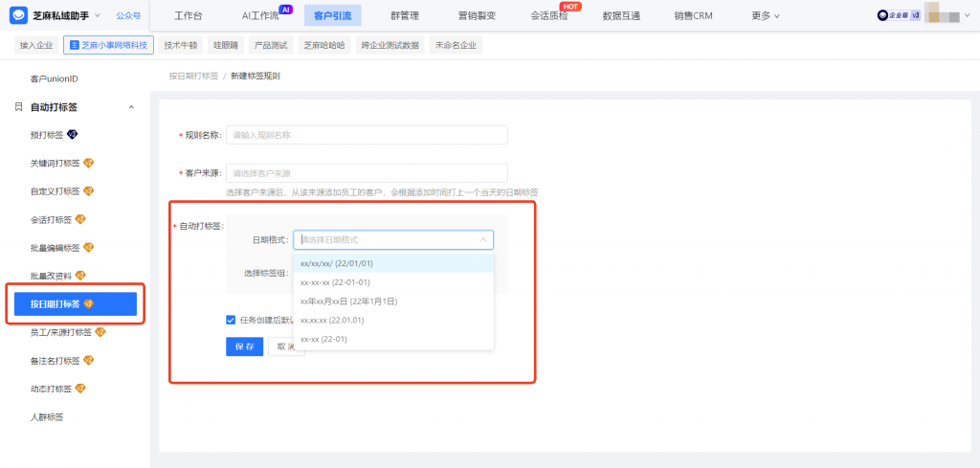Click the 芝麻私域助手 logo icon
Image resolution: width=980 pixels, height=468 pixels.
pyautogui.click(x=19, y=15)
